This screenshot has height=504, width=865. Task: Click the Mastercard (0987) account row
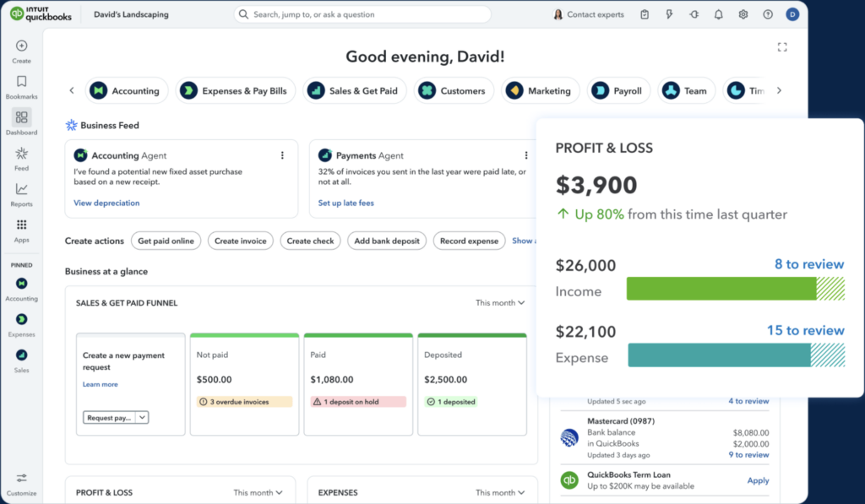(665, 438)
